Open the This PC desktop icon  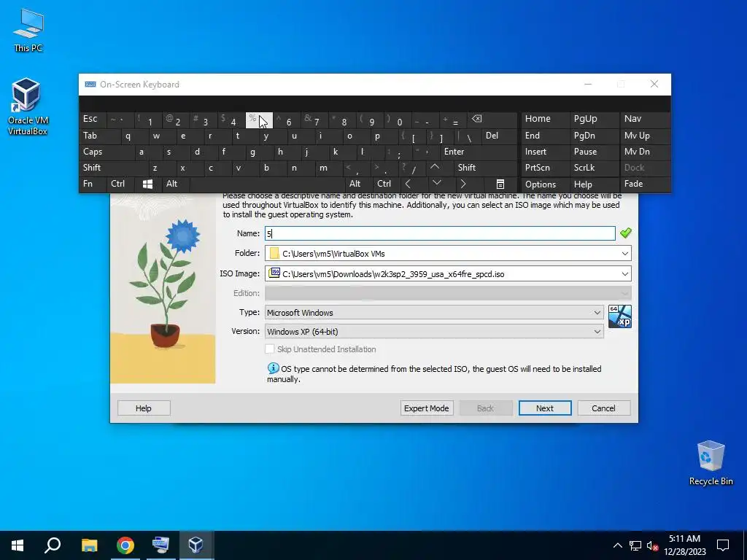(28, 31)
